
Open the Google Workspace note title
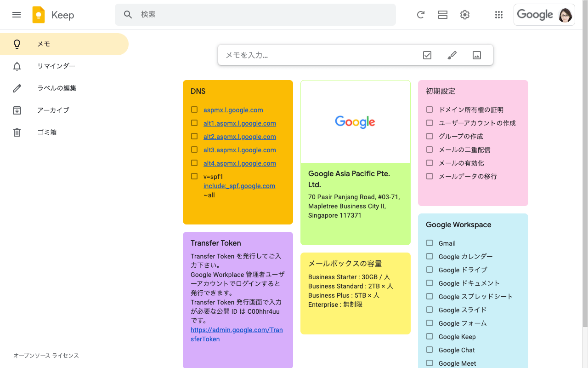point(458,224)
